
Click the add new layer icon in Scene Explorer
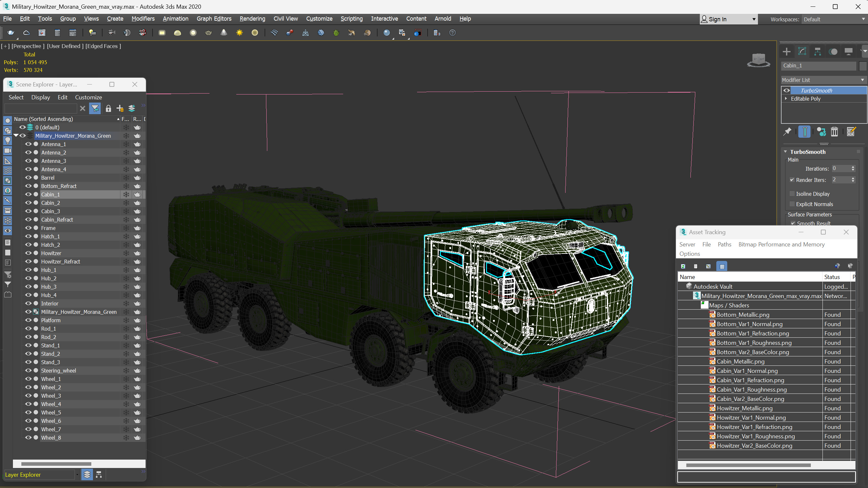click(120, 108)
